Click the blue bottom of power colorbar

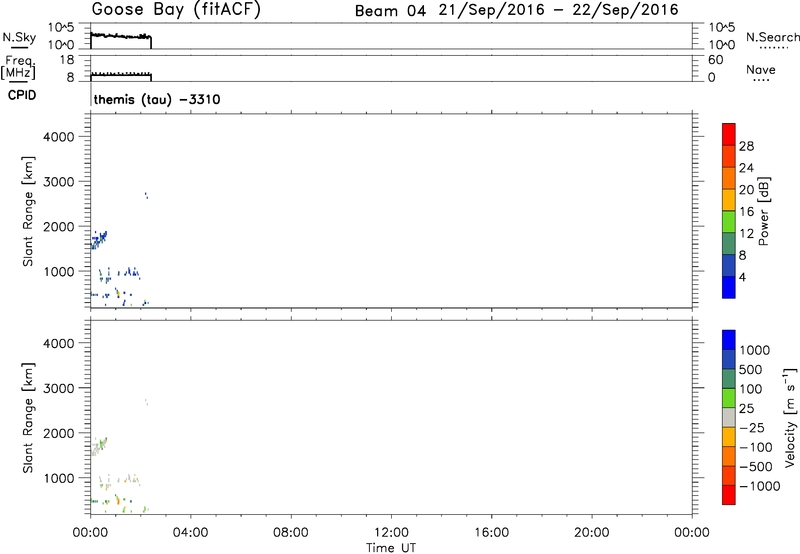729,287
